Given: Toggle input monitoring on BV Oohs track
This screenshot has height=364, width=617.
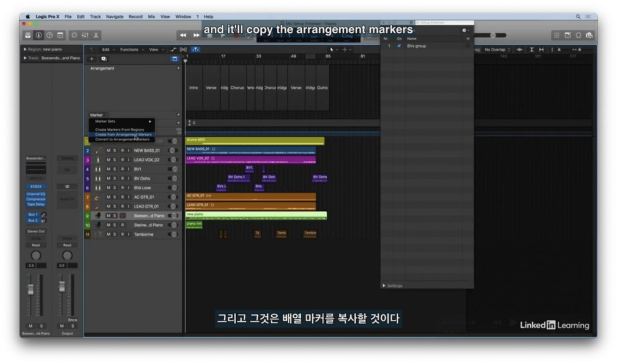Looking at the screenshot, I should point(129,179).
